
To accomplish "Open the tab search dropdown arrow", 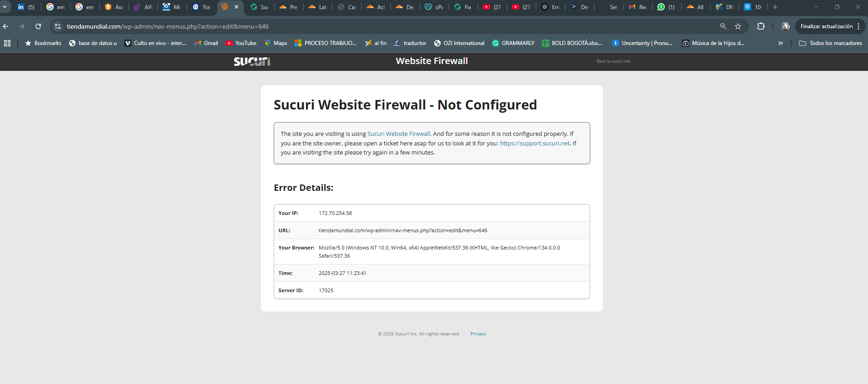I will coord(5,7).
